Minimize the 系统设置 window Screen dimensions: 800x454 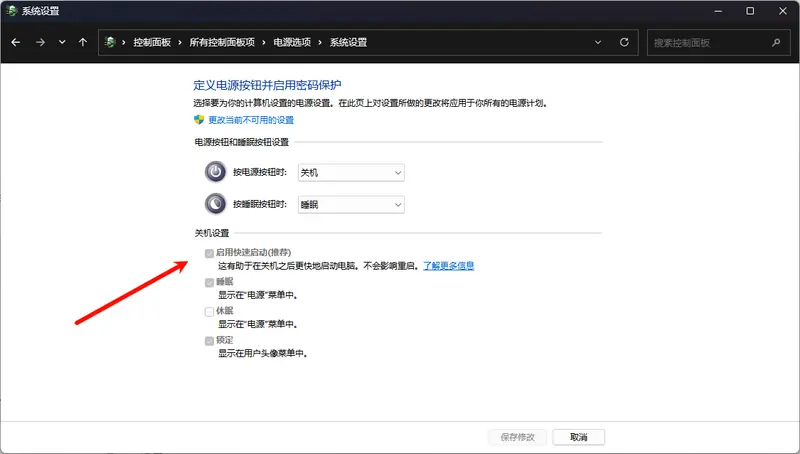[718, 11]
